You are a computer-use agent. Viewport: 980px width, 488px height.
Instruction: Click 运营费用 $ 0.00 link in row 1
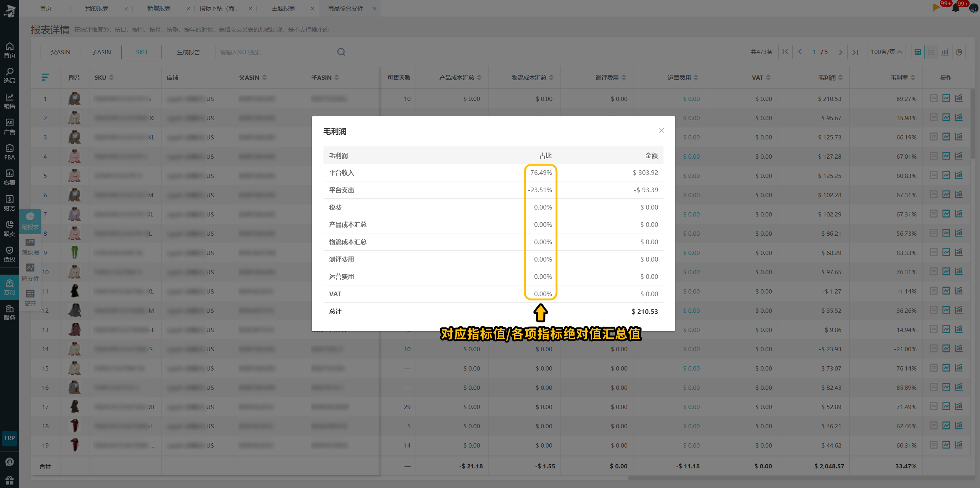pyautogui.click(x=691, y=99)
